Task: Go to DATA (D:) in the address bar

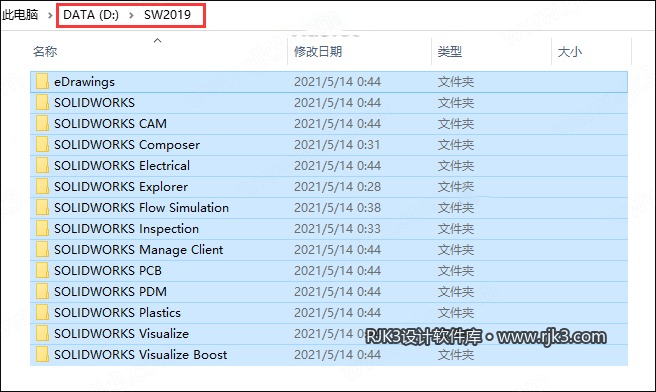Action: tap(91, 15)
